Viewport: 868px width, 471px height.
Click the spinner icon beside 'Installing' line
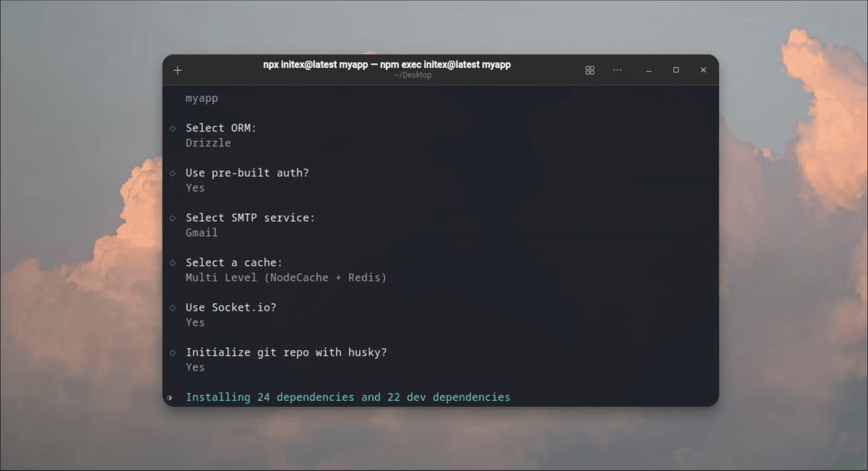170,398
